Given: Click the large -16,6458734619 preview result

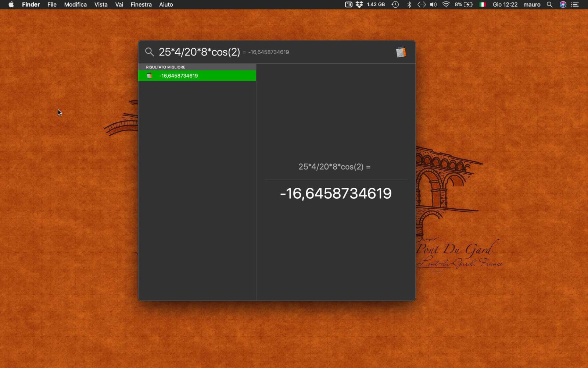Looking at the screenshot, I should pos(336,194).
